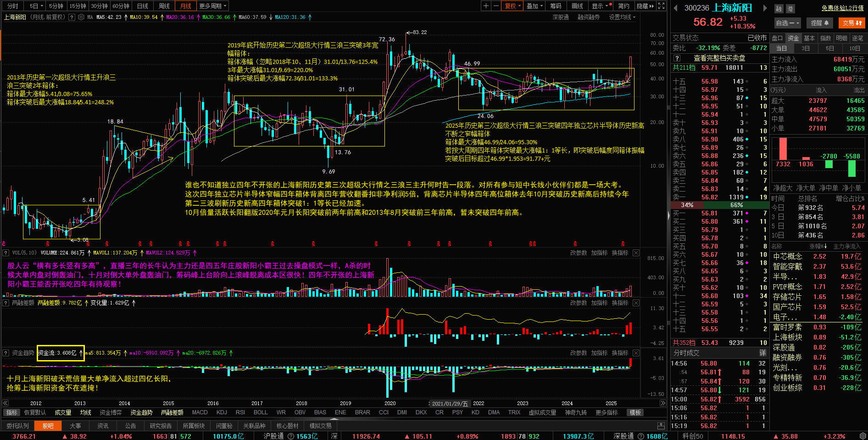Open the 免费体验L2行情 link
This screenshot has width=868, height=440.
843,8
